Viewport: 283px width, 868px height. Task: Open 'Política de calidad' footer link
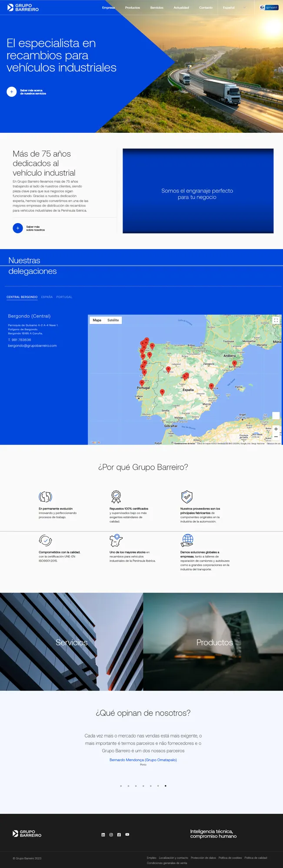click(x=256, y=858)
